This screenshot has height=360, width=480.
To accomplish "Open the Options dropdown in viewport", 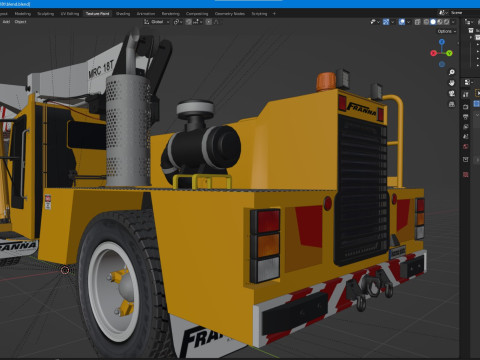I will [447, 31].
